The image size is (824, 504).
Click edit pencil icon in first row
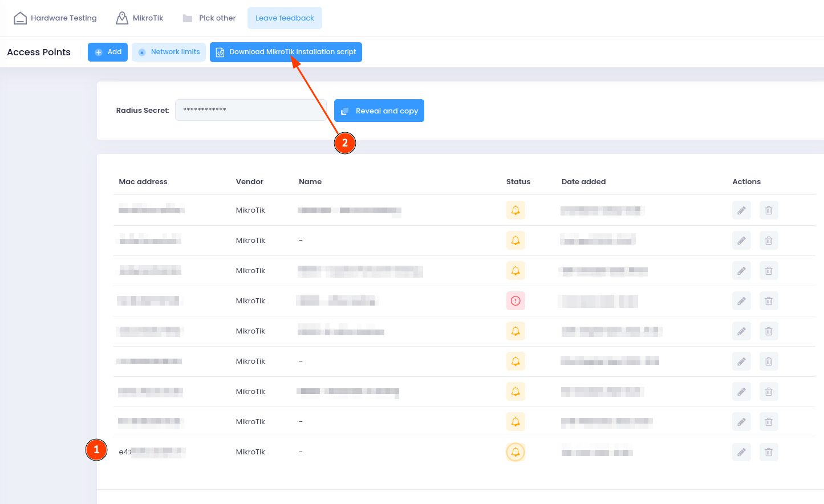(x=741, y=210)
